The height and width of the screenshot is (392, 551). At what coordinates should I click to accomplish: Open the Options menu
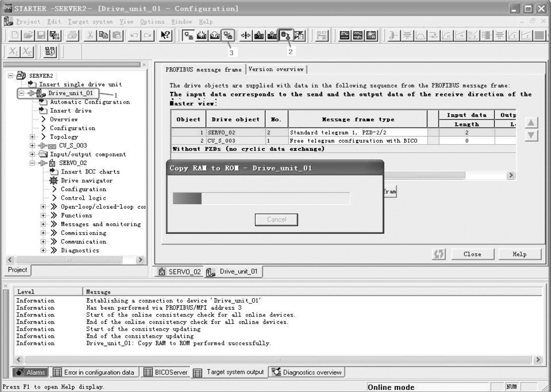152,21
